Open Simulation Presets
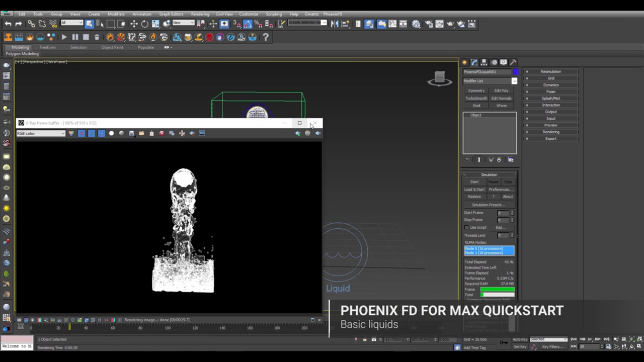The width and height of the screenshot is (644, 362). point(489,205)
